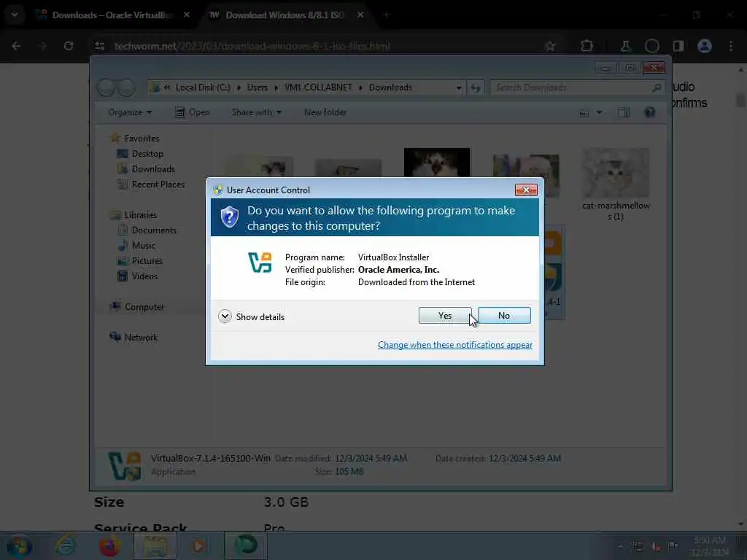Click Yes in the User Account Control dialog
Screen dimensions: 747x560
[x=444, y=316]
